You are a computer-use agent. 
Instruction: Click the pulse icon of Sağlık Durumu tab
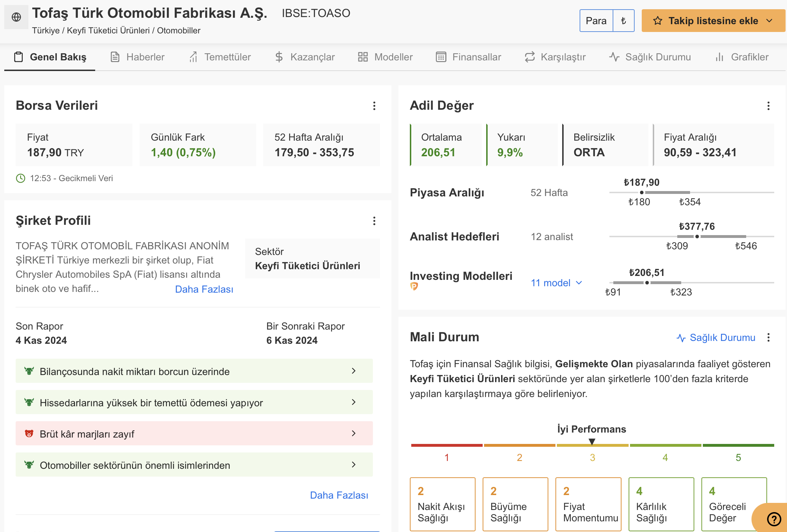[614, 57]
